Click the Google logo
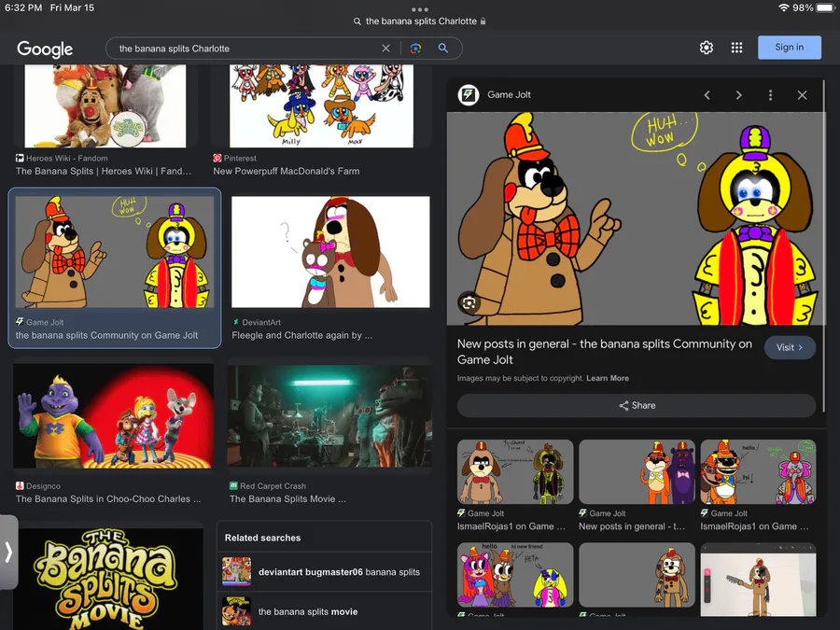840x630 pixels. click(45, 49)
